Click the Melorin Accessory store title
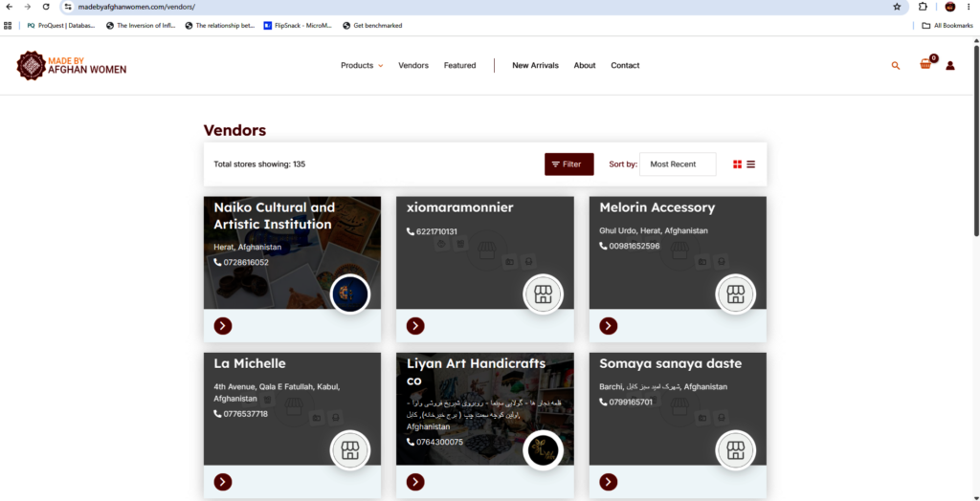 (657, 207)
